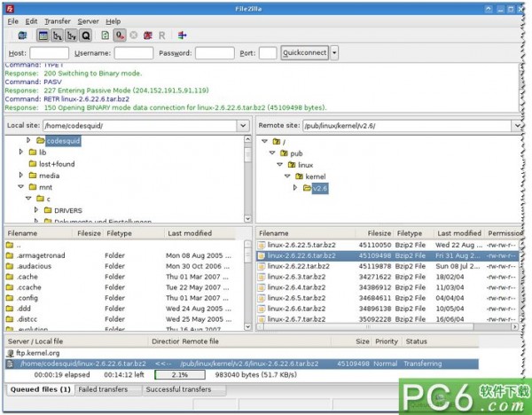The height and width of the screenshot is (415, 532).
Task: Click the disconnect from server icon
Action: [x=147, y=35]
